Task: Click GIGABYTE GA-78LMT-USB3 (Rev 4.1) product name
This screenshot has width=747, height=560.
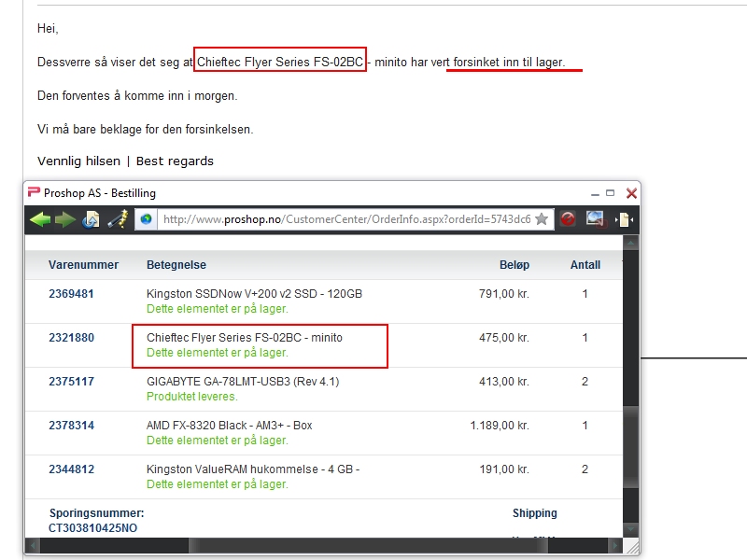Action: click(243, 382)
